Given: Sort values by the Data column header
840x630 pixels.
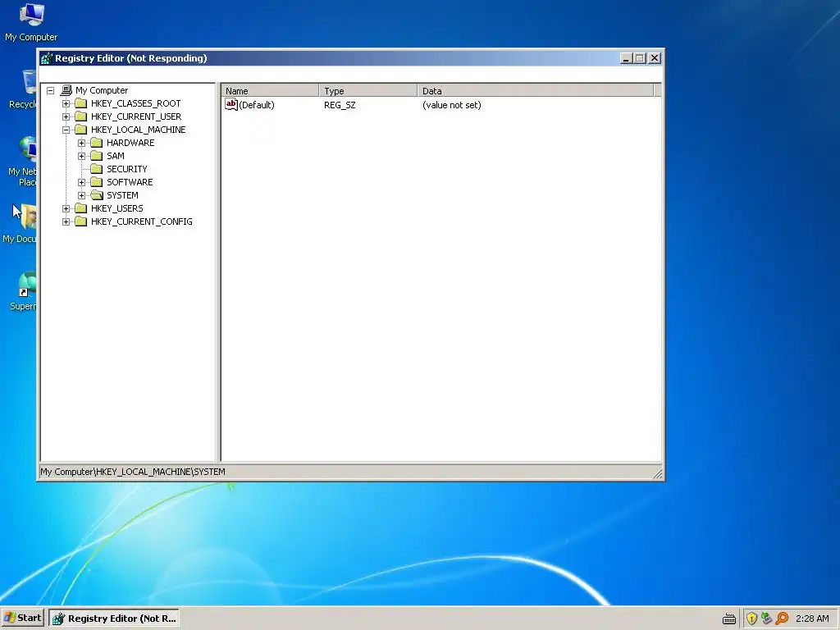Looking at the screenshot, I should tap(536, 90).
